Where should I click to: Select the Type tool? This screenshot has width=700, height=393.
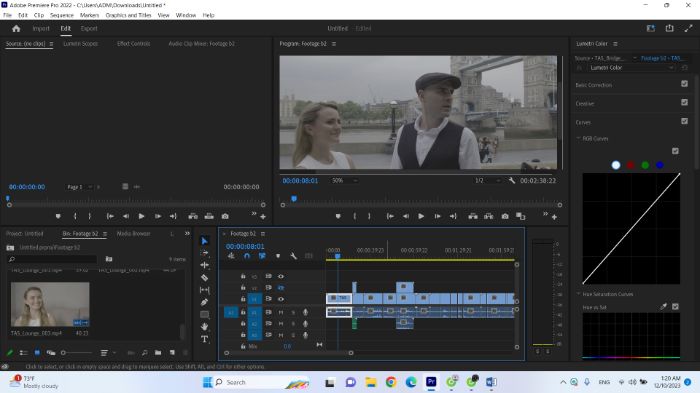click(204, 339)
